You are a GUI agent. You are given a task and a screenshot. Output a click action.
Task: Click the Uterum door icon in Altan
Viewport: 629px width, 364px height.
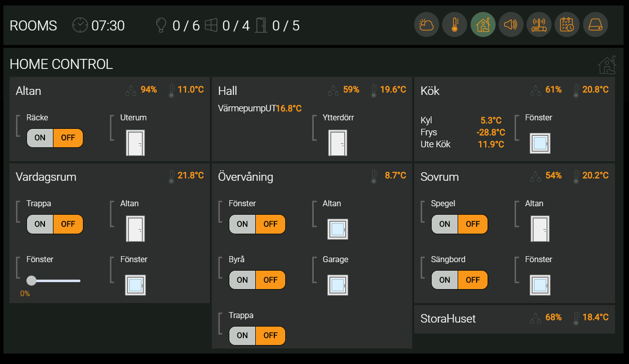135,143
